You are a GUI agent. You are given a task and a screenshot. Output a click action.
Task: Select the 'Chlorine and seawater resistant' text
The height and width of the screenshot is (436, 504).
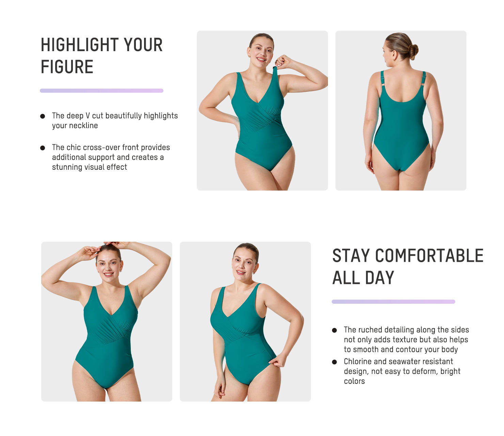pos(402,371)
